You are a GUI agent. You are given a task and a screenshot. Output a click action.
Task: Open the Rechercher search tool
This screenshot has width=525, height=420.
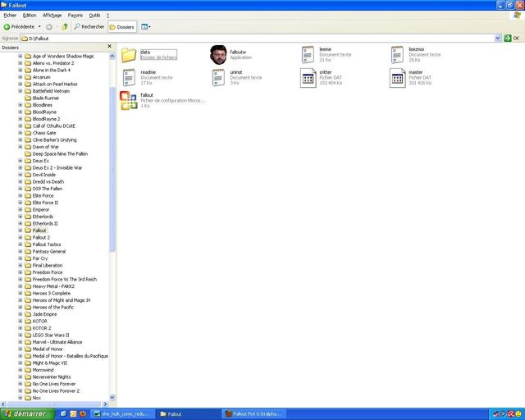[89, 27]
